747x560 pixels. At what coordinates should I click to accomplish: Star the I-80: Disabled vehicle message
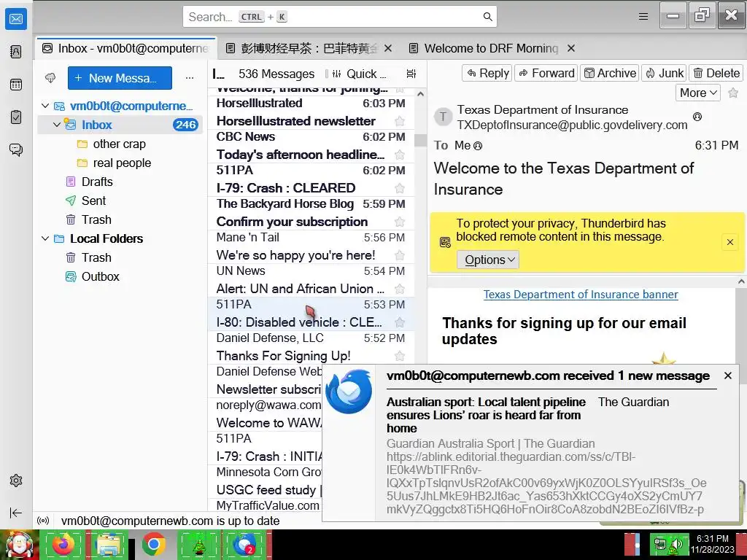pyautogui.click(x=400, y=322)
